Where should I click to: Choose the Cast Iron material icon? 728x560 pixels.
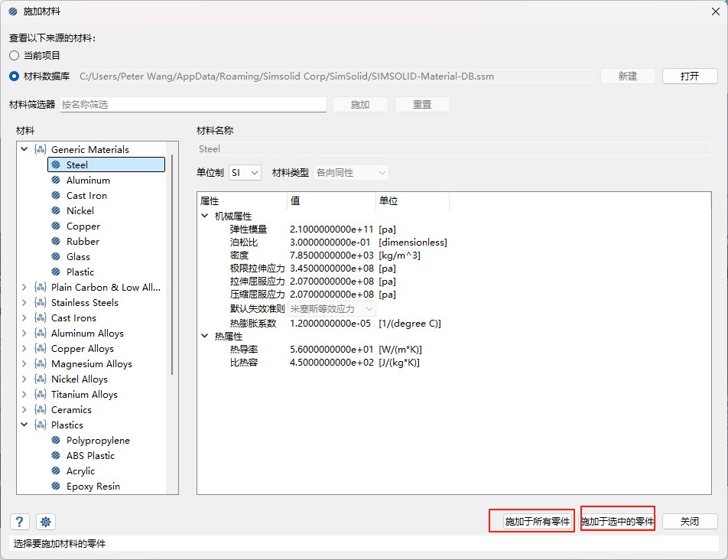point(56,196)
